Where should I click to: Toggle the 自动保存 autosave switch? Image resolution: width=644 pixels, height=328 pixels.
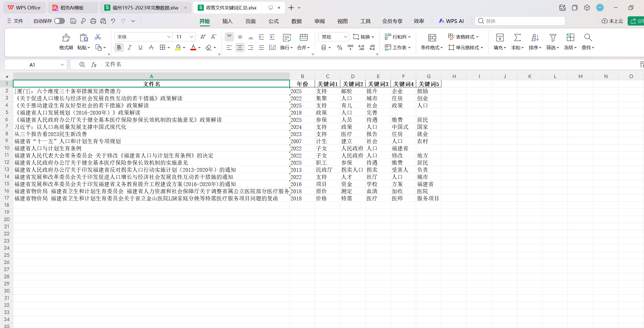tap(60, 21)
